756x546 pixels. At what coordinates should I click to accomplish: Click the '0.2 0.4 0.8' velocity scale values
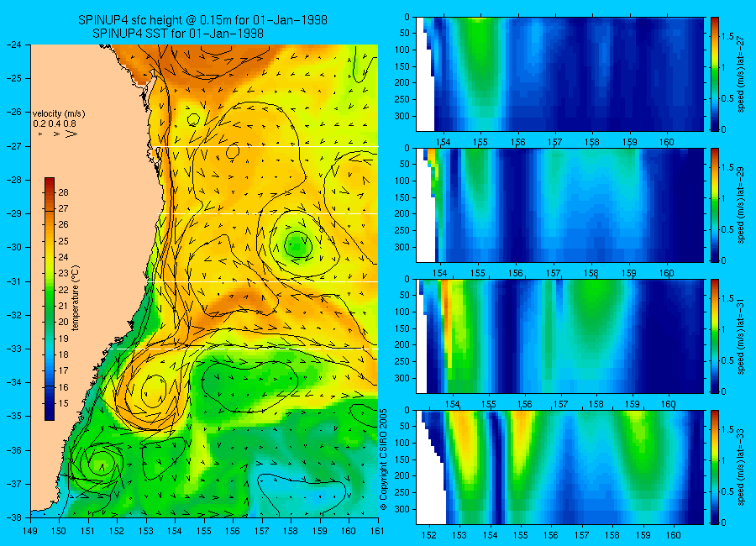tap(55, 123)
